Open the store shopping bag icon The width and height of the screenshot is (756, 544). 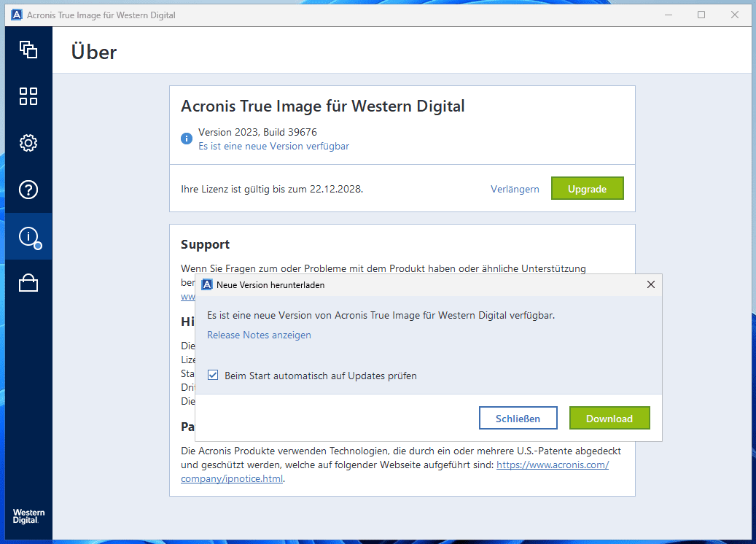28,283
